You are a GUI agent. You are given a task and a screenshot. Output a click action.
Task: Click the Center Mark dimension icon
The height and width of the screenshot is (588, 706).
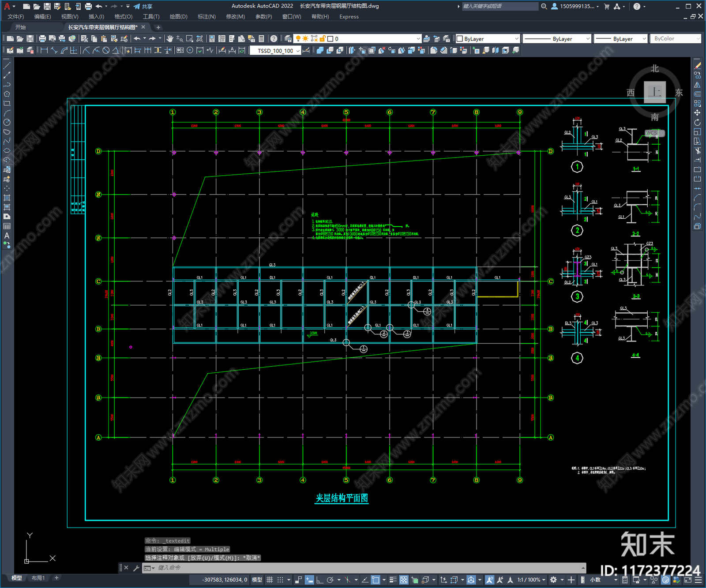coord(190,50)
